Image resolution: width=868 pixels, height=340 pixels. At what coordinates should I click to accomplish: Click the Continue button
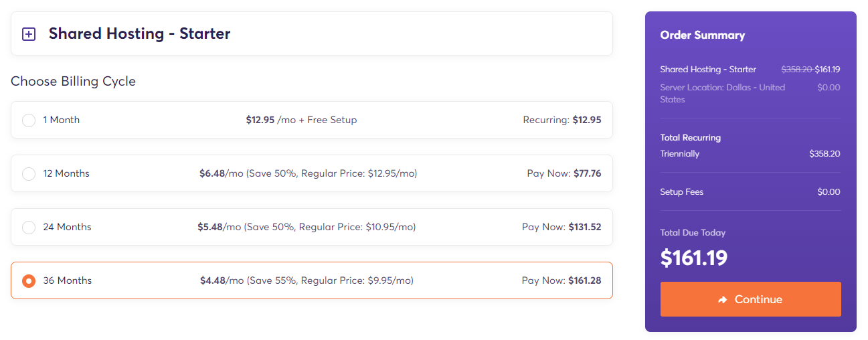point(751,299)
